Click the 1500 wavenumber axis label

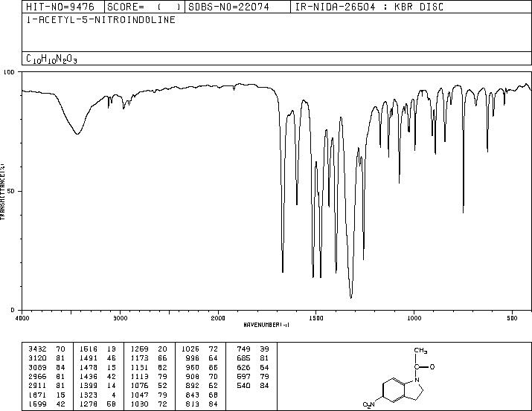[316, 318]
